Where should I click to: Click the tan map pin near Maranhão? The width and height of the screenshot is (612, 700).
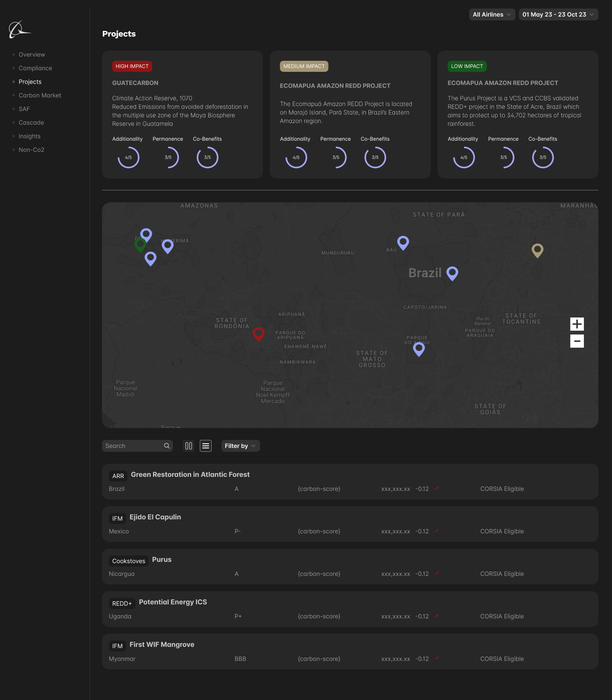[537, 249]
